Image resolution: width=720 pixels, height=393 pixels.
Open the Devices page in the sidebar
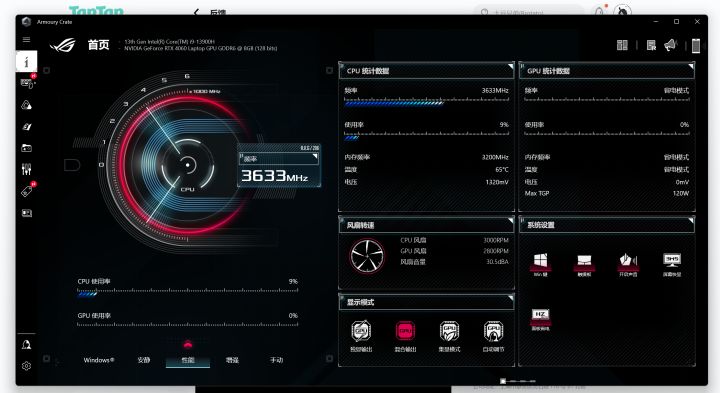click(27, 83)
